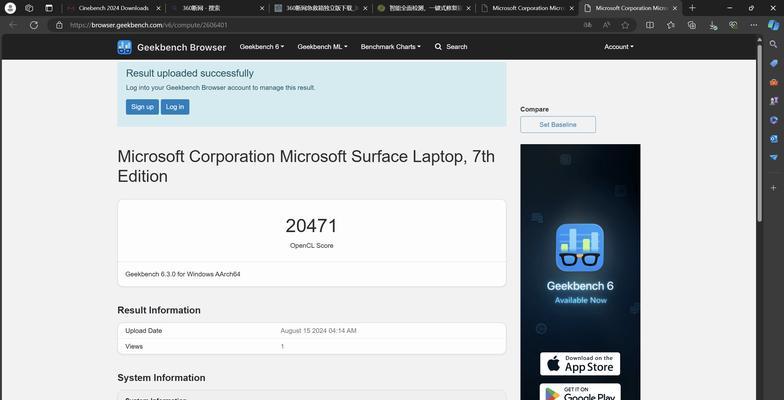Expand the Account dropdown menu

pos(618,46)
